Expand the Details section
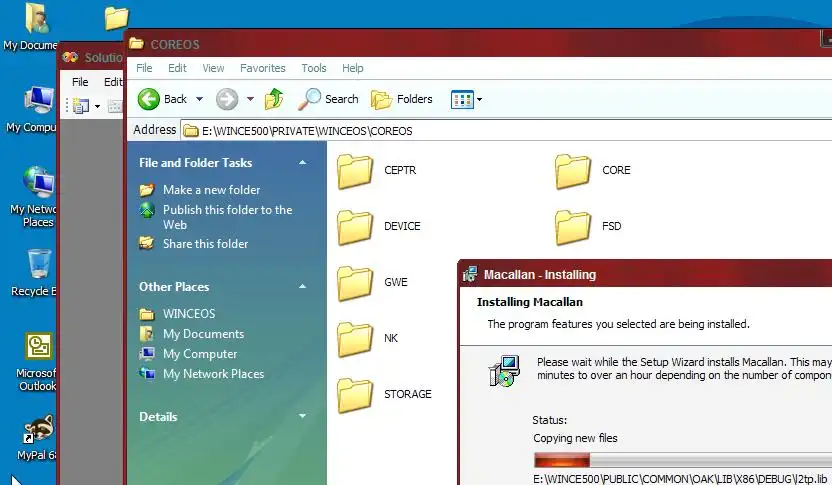 (302, 417)
